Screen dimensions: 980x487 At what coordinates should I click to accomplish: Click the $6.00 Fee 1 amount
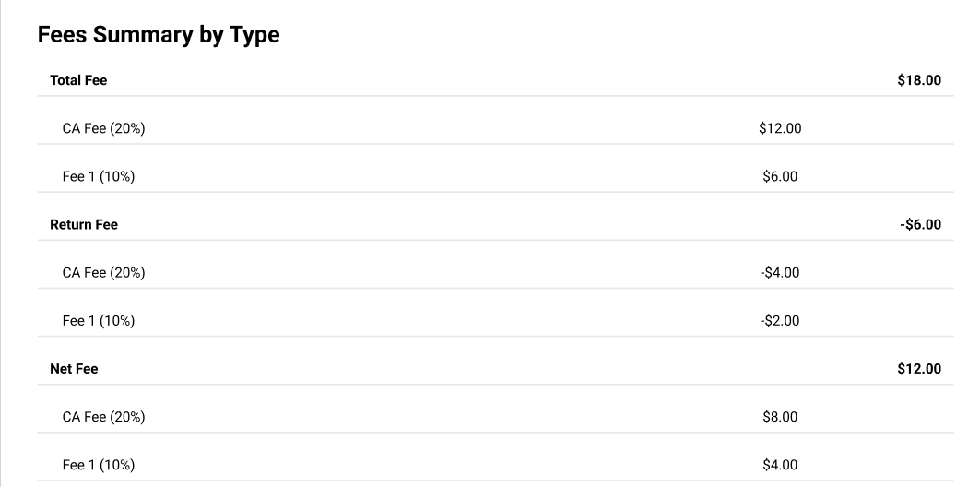(x=780, y=176)
